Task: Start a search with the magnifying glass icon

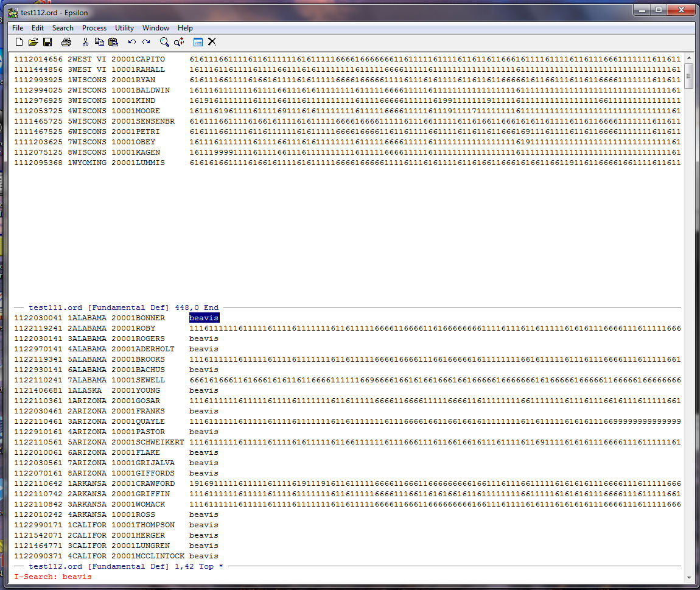Action: [164, 42]
